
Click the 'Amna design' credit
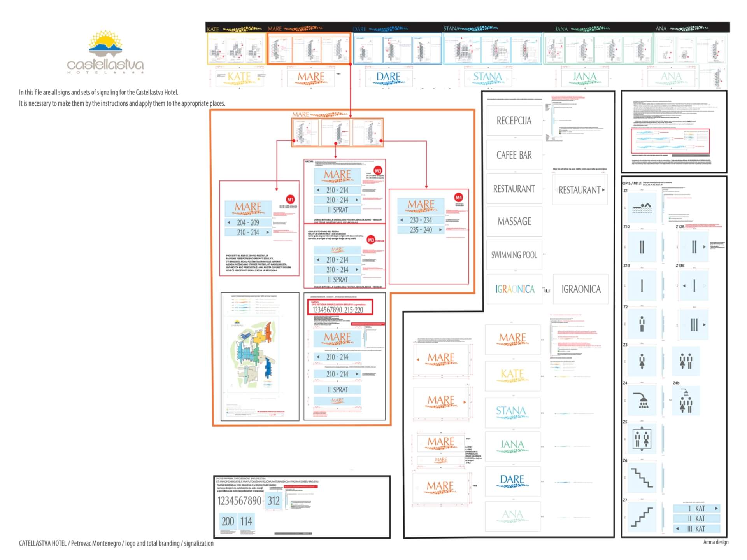(x=715, y=542)
